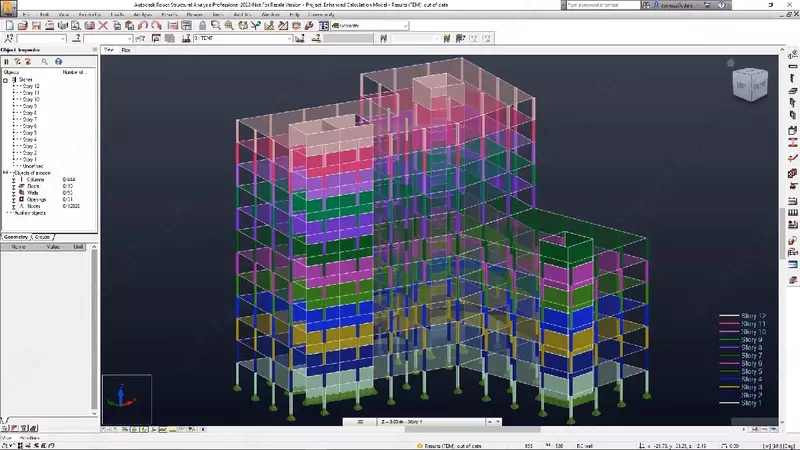This screenshot has height=450, width=800.
Task: Expand the Objects of a model node
Action: pyautogui.click(x=5, y=172)
